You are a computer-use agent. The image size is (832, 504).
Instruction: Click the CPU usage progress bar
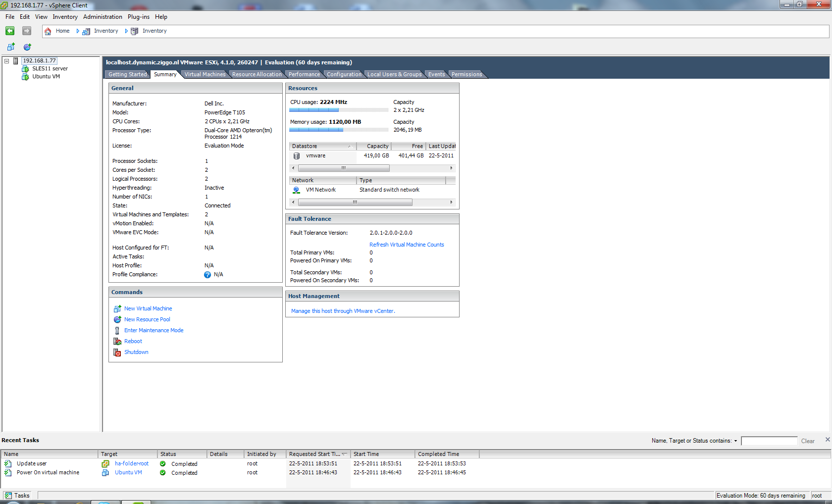tap(339, 110)
